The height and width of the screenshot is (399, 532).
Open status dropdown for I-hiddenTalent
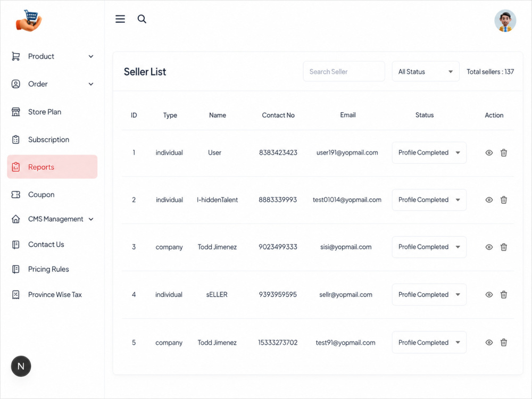tap(429, 200)
